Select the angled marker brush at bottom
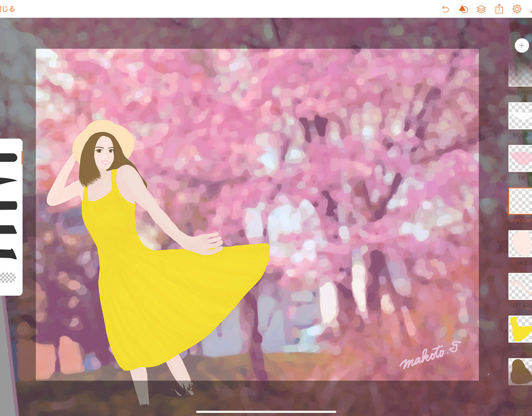 (8, 254)
